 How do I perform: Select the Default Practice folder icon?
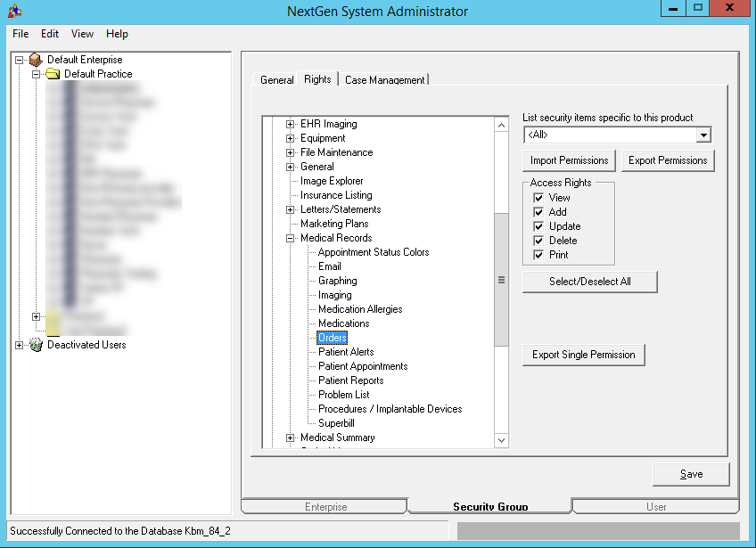click(53, 74)
